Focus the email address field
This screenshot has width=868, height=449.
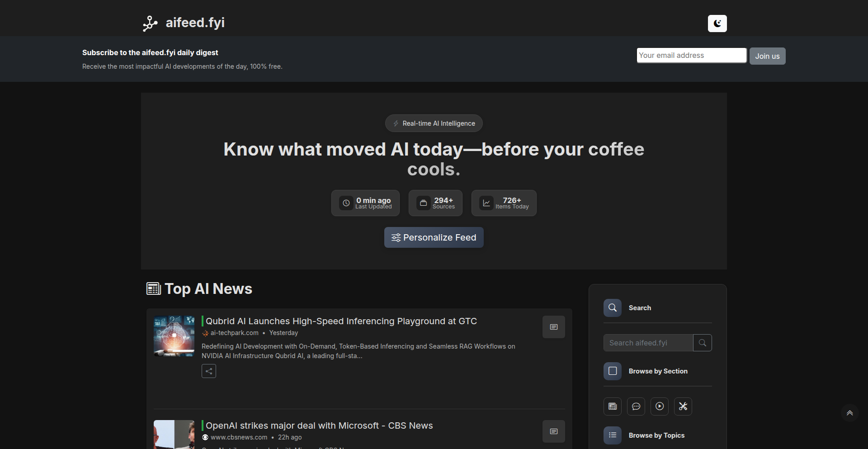click(x=691, y=55)
